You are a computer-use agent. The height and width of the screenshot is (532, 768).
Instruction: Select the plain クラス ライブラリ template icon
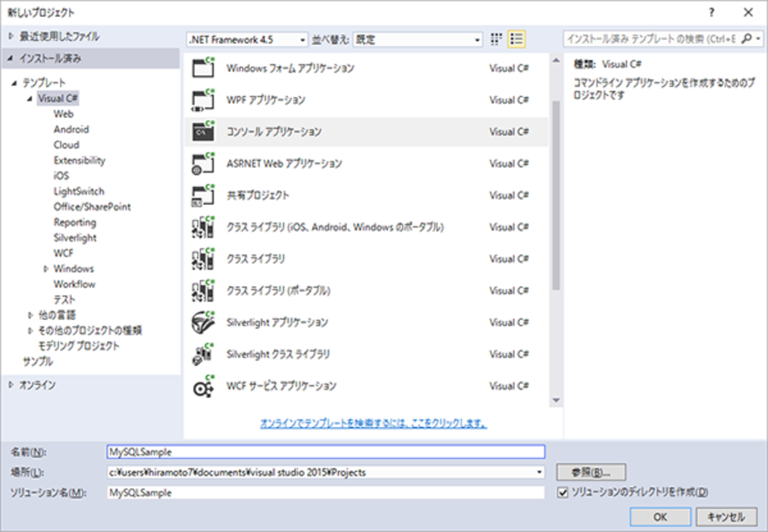pyautogui.click(x=203, y=259)
